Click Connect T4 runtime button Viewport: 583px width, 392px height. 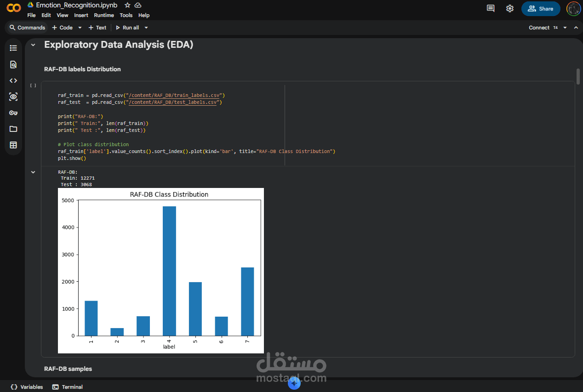click(x=543, y=28)
